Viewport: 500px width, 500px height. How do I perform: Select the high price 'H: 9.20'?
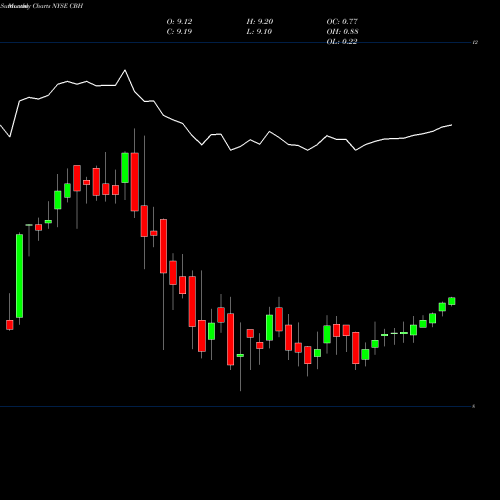click(260, 22)
